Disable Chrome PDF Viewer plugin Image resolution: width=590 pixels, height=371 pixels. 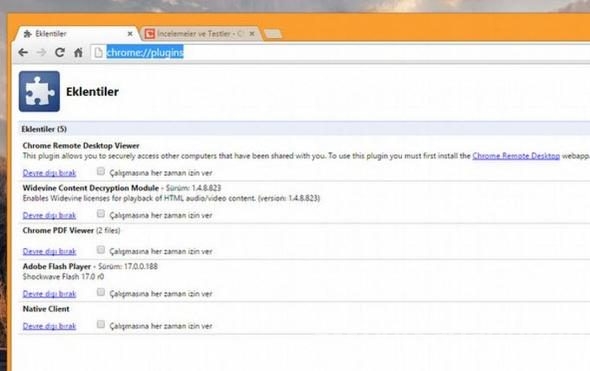[x=49, y=251]
